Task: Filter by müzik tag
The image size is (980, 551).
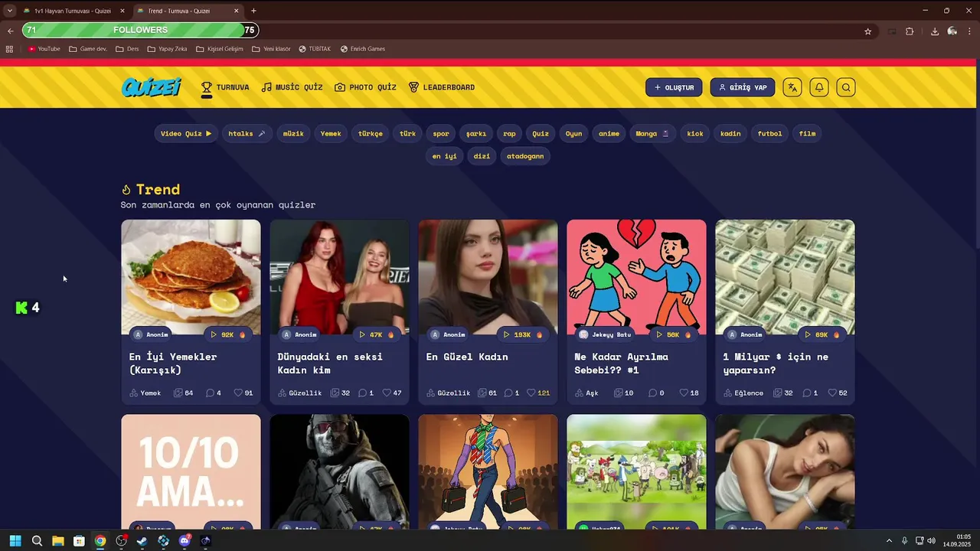Action: click(293, 133)
